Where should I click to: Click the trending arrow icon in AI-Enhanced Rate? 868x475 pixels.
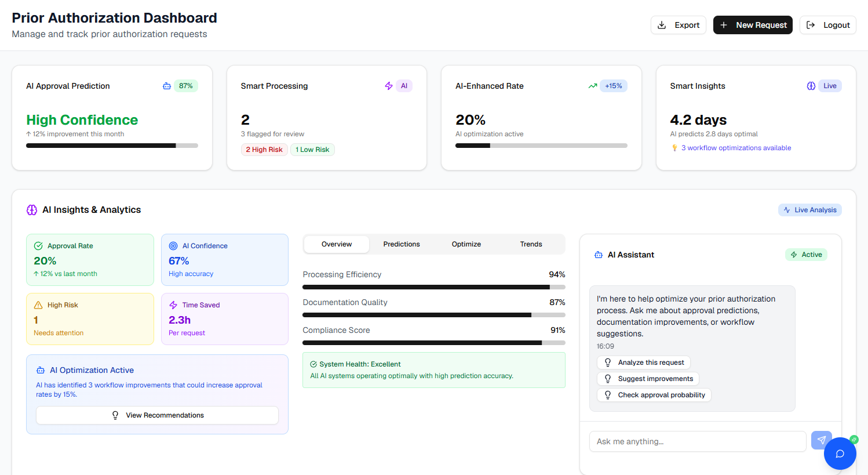click(592, 86)
